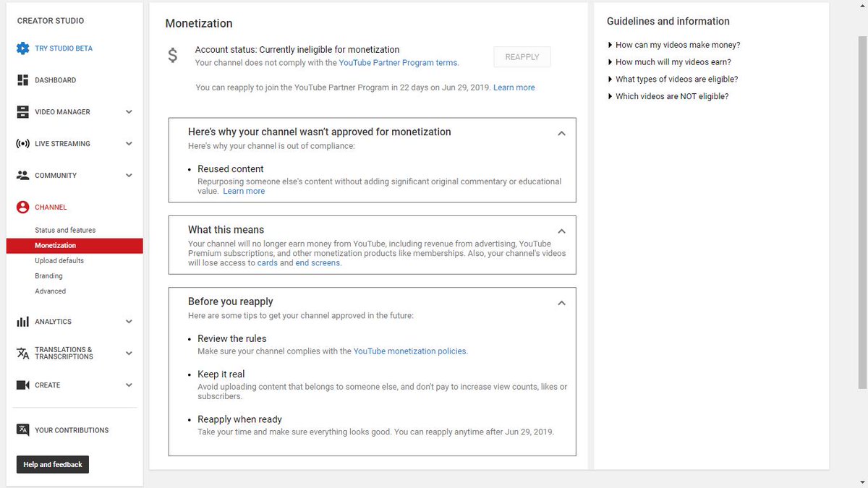Go to Dashboard in sidebar

coord(55,80)
